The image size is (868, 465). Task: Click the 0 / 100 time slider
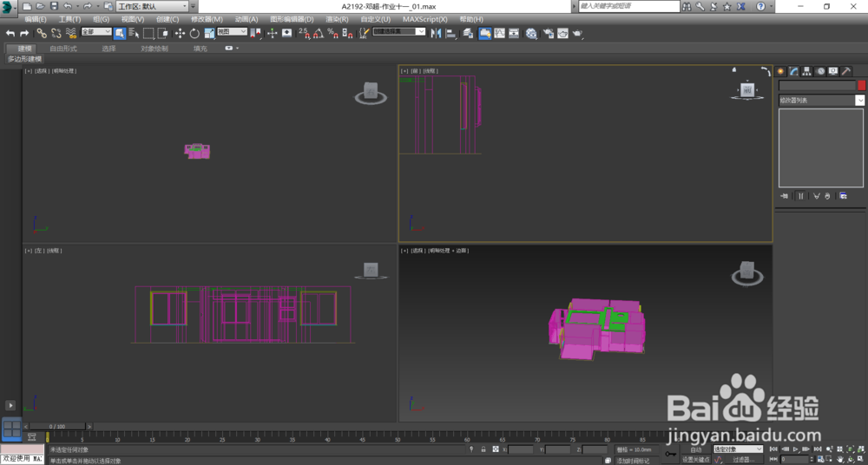[57, 426]
